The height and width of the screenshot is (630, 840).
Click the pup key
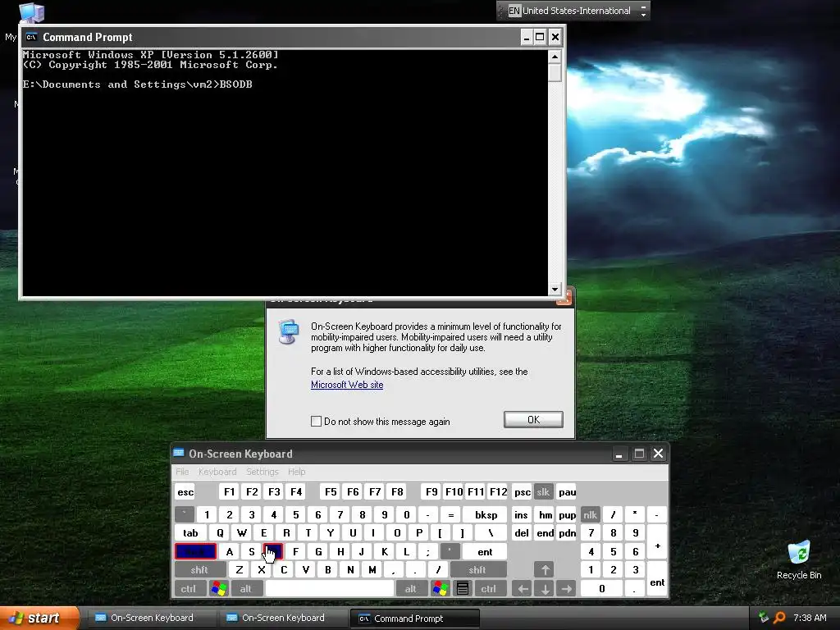(567, 515)
